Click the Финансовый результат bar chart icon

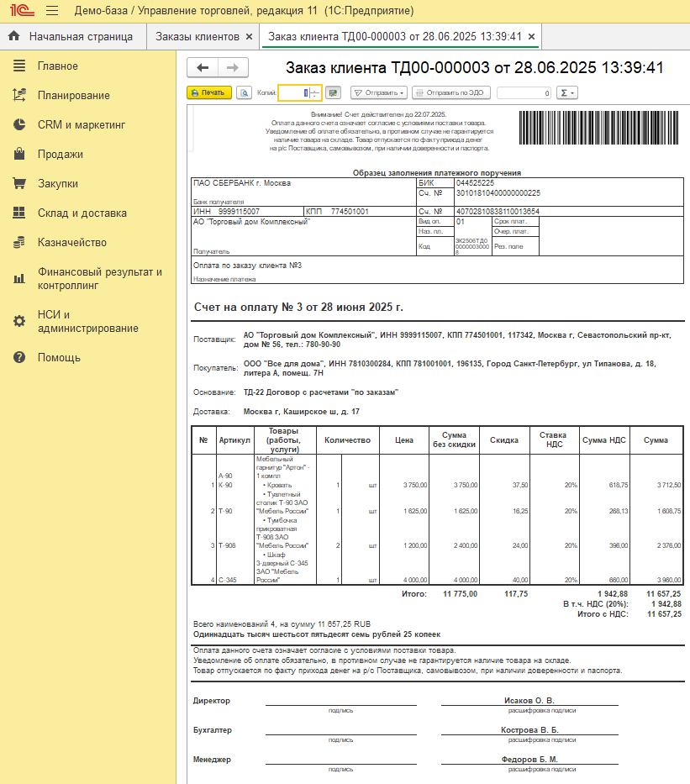tap(19, 278)
